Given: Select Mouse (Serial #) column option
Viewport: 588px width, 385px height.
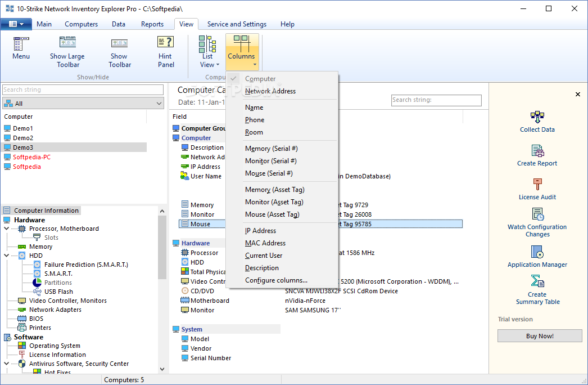Looking at the screenshot, I should 282,173.
